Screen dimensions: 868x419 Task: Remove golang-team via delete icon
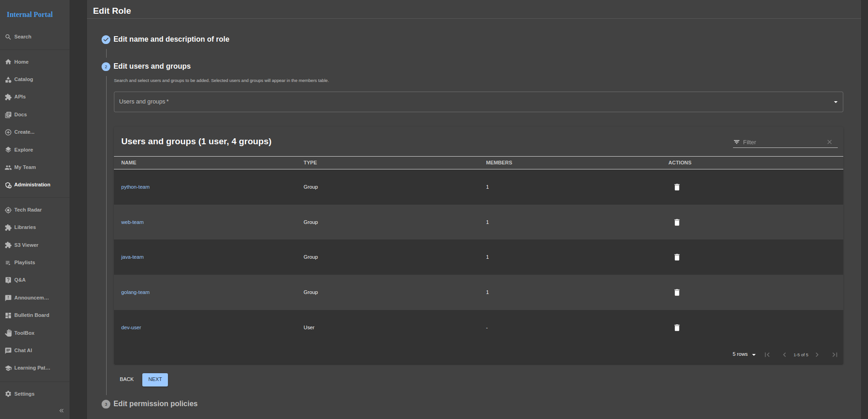click(677, 293)
